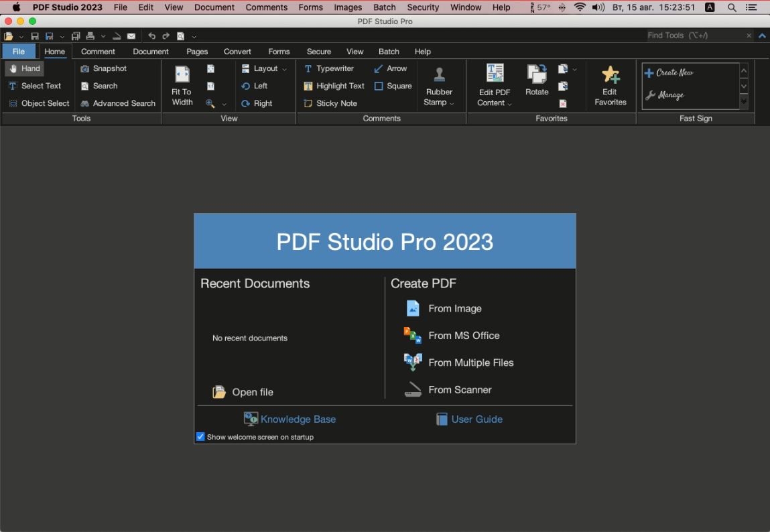Pick the Highlight Text tool
Image resolution: width=770 pixels, height=532 pixels.
click(334, 86)
